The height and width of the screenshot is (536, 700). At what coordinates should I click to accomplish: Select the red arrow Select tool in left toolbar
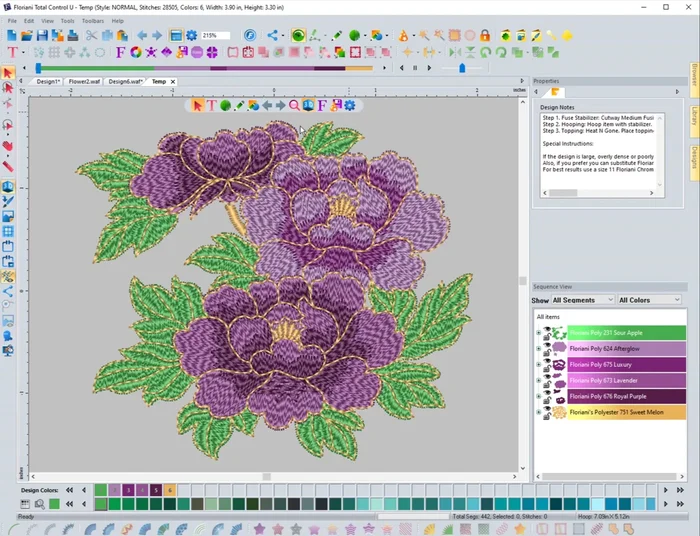tap(8, 73)
